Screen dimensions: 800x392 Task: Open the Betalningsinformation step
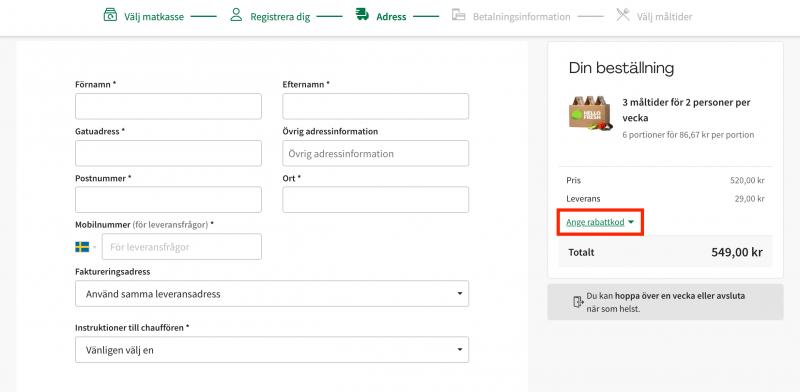coord(521,17)
